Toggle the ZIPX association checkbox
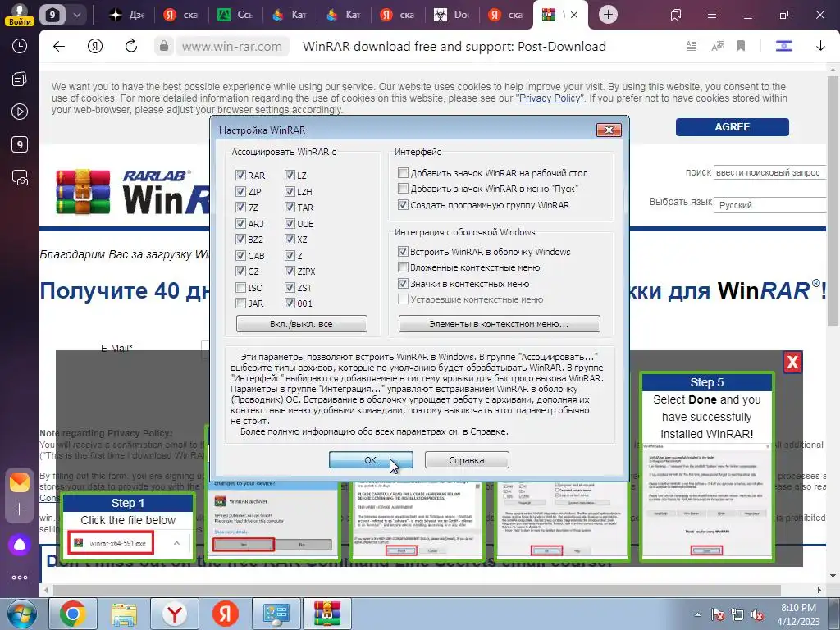 [x=290, y=271]
